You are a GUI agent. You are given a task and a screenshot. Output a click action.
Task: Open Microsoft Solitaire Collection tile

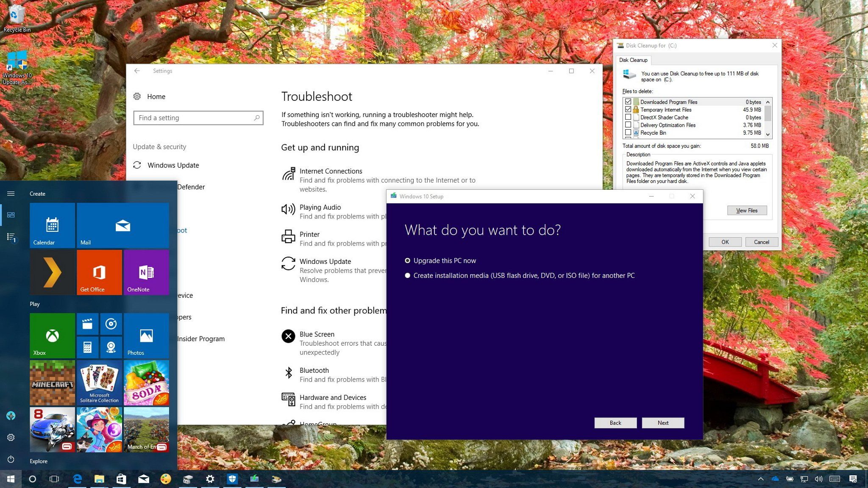[99, 383]
